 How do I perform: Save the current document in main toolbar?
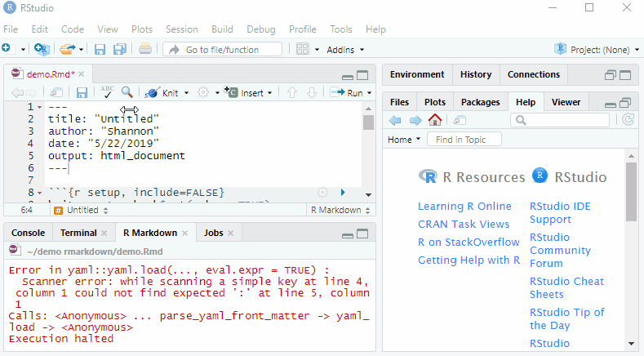(x=100, y=49)
